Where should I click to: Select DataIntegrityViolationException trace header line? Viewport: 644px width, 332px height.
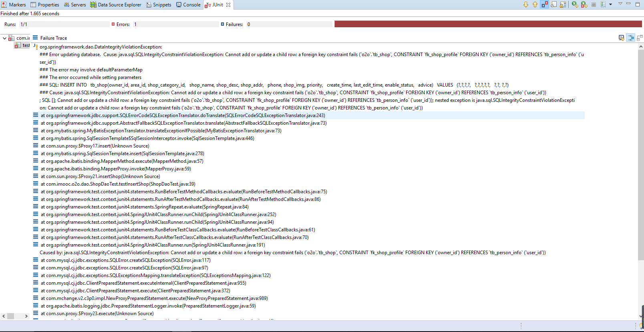tap(101, 47)
